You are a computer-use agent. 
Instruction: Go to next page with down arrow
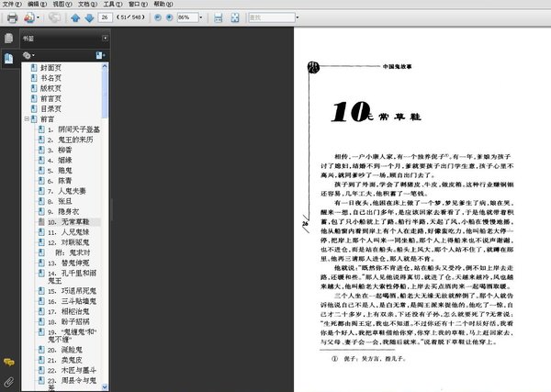pyautogui.click(x=88, y=17)
